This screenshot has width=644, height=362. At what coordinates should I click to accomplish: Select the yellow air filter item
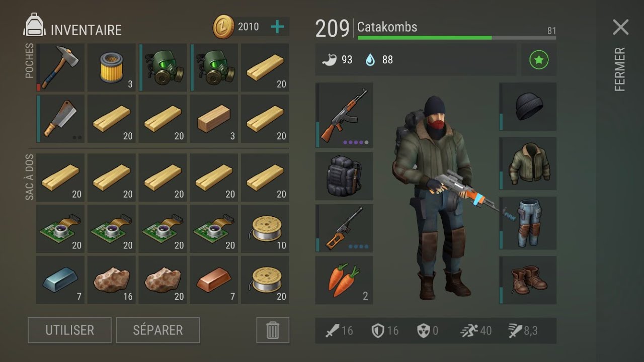112,67
